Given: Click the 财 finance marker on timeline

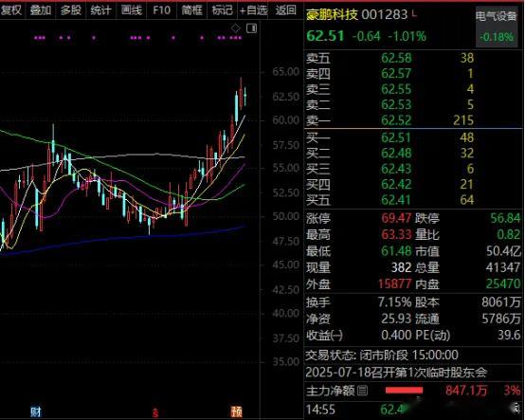Looking at the screenshot, I should point(35,411).
